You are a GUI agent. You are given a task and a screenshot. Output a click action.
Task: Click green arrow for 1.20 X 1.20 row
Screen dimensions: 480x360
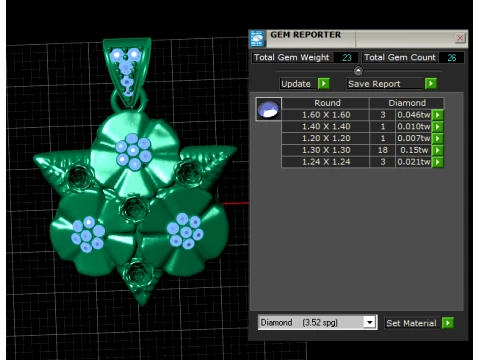(438, 138)
